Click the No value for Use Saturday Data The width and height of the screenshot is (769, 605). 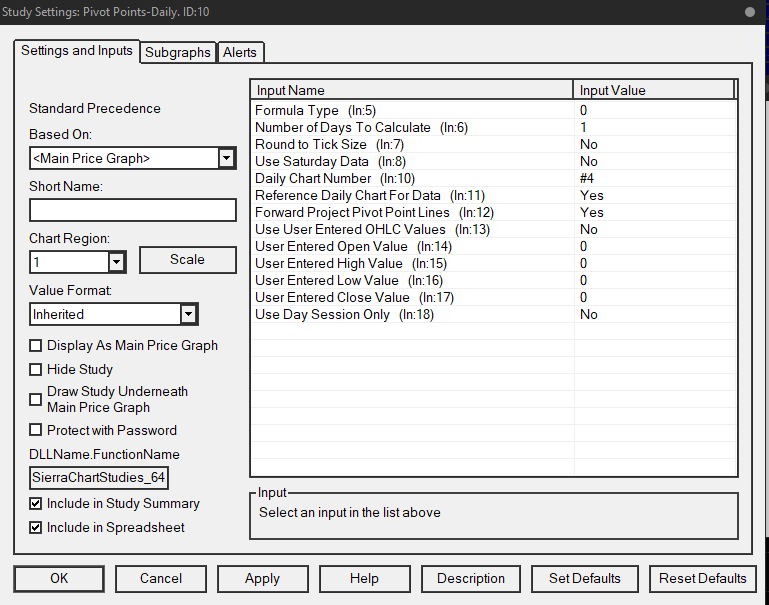589,161
